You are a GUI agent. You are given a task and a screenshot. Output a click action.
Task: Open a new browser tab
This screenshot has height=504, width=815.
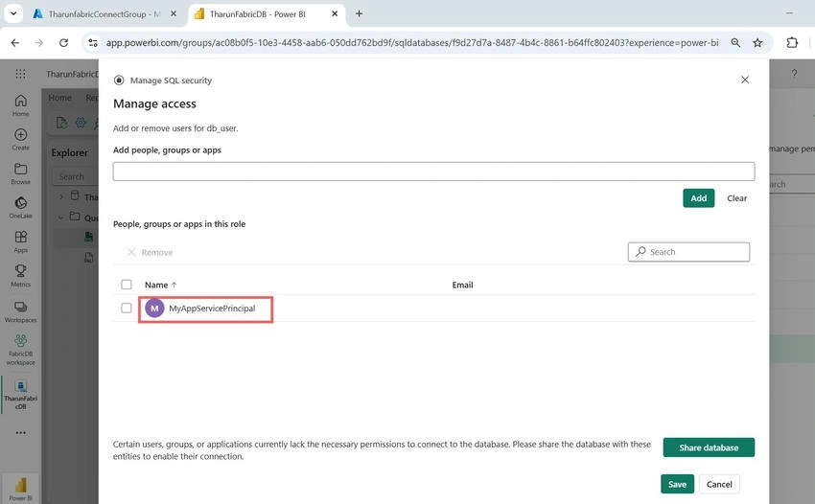click(360, 14)
